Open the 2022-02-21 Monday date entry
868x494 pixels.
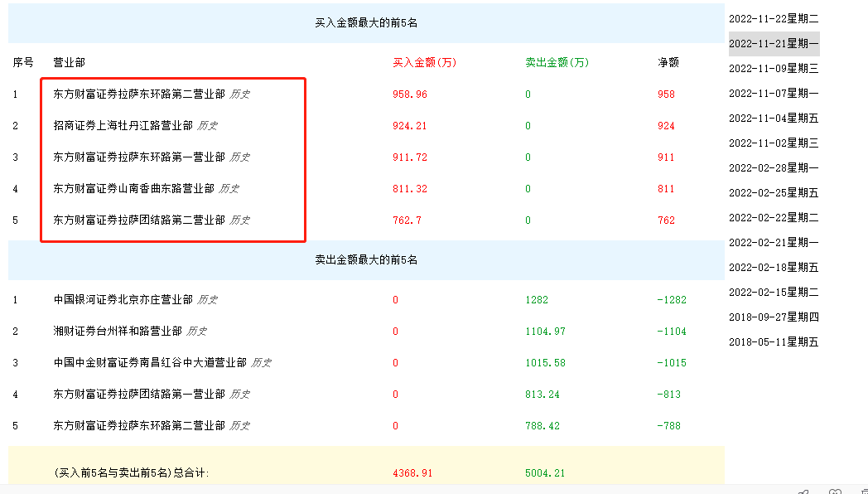774,243
